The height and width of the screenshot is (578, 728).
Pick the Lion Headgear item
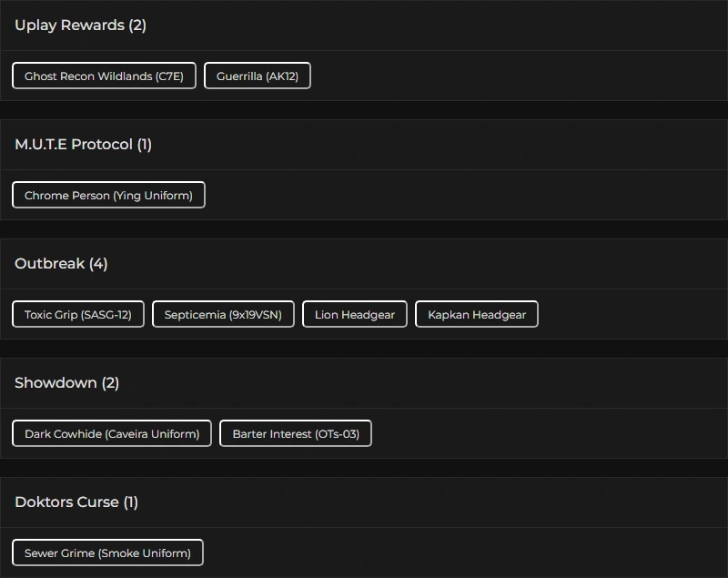coord(355,315)
